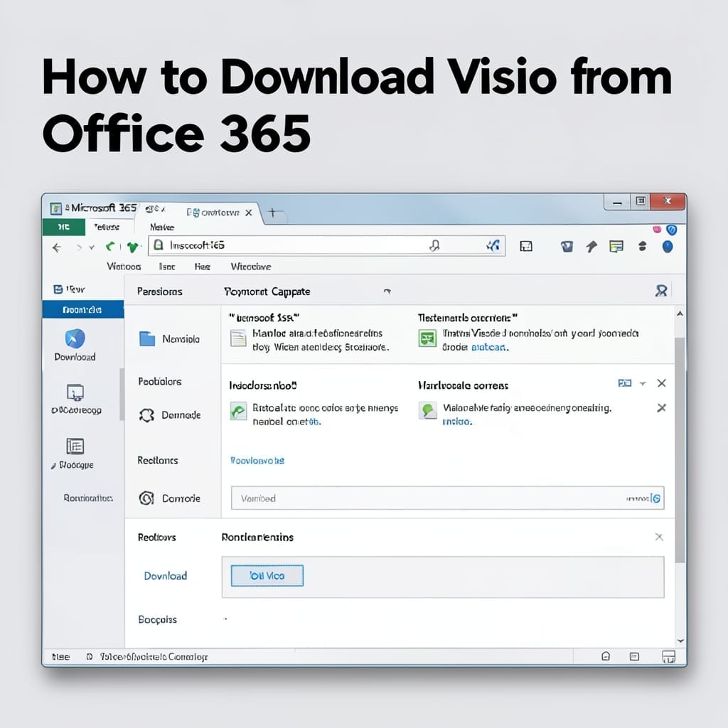Click the 'Vamioed' input field
This screenshot has height=728, width=728.
point(448,498)
